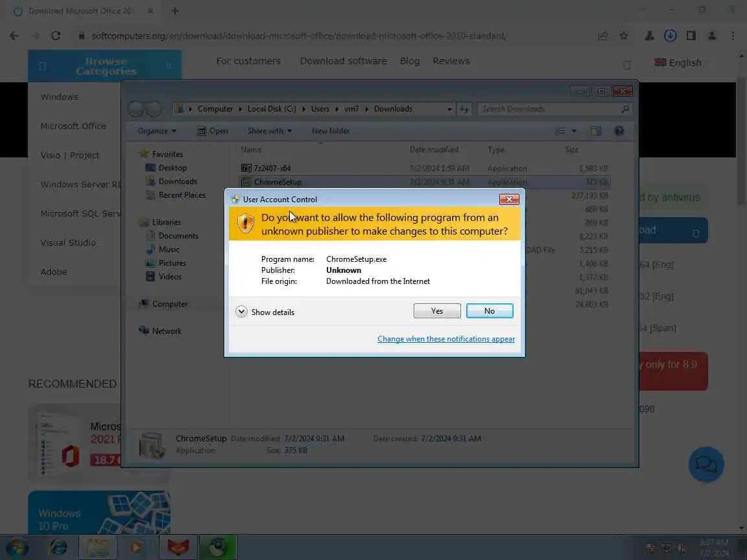Expand Show details chevron in UAC dialog
This screenshot has width=747, height=560.
pos(241,312)
